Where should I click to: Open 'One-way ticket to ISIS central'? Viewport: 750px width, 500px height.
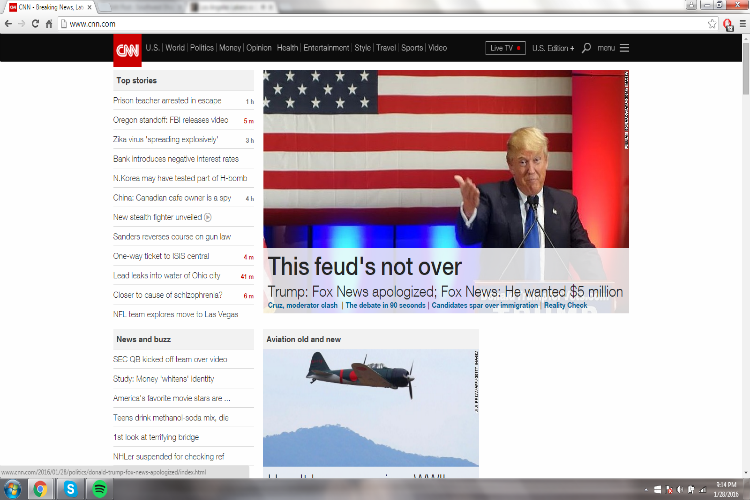click(161, 256)
